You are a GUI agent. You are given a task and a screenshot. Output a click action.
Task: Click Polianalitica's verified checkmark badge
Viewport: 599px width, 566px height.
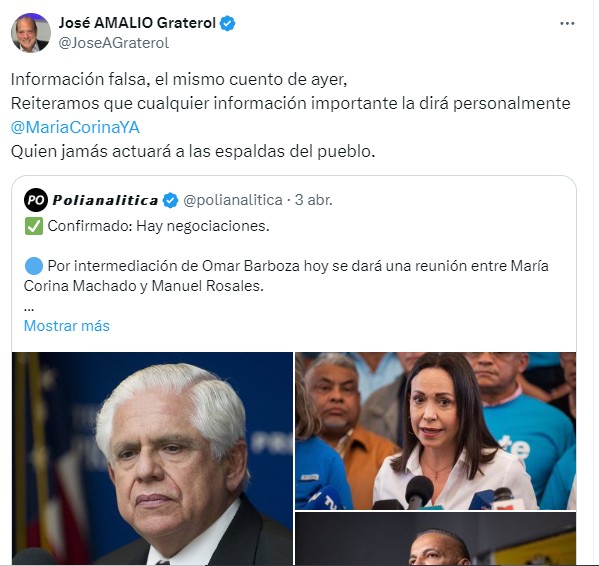[x=170, y=200]
